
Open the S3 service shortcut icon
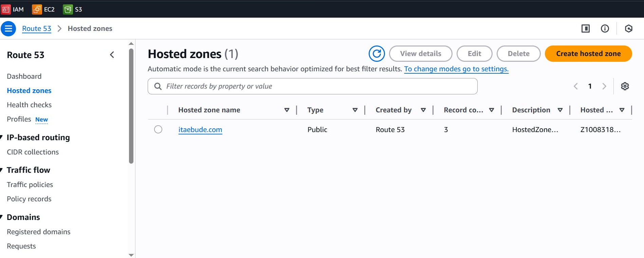coord(68,10)
